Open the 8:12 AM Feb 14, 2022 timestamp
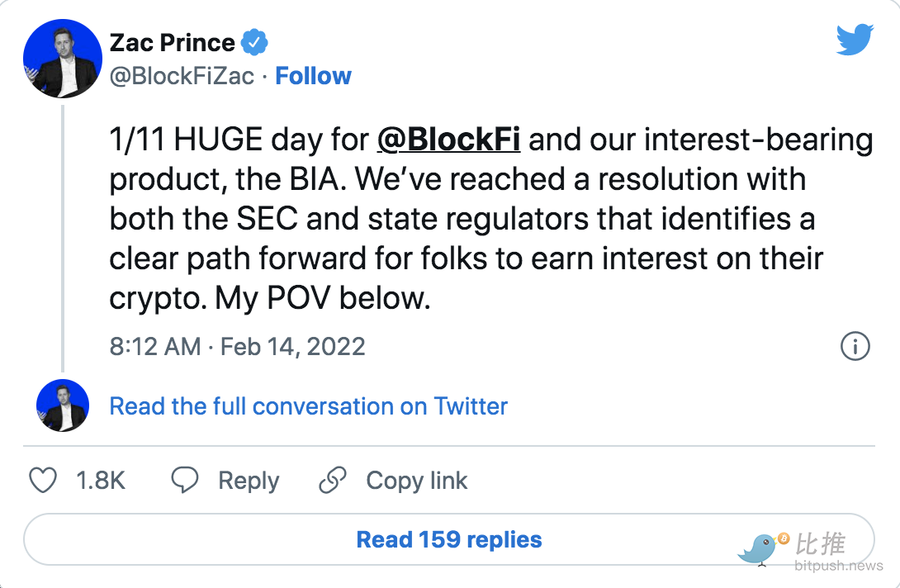The width and height of the screenshot is (900, 588). (237, 346)
